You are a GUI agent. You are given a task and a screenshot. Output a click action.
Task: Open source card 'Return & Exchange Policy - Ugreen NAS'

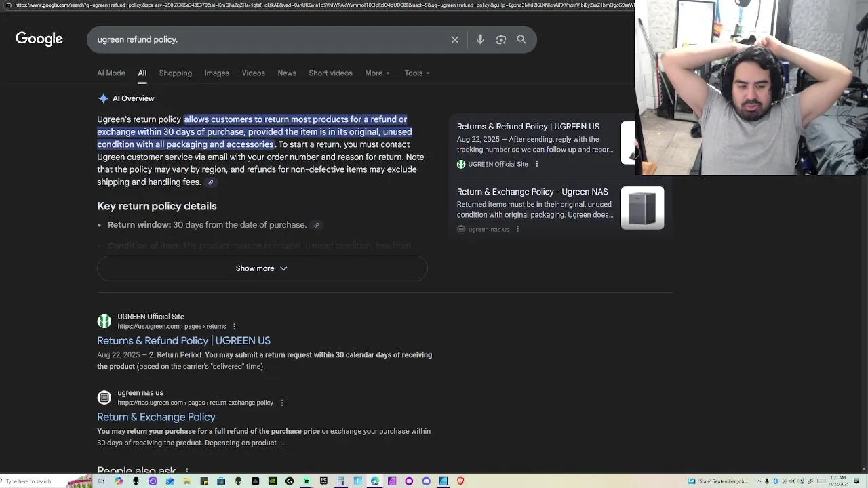pos(532,192)
